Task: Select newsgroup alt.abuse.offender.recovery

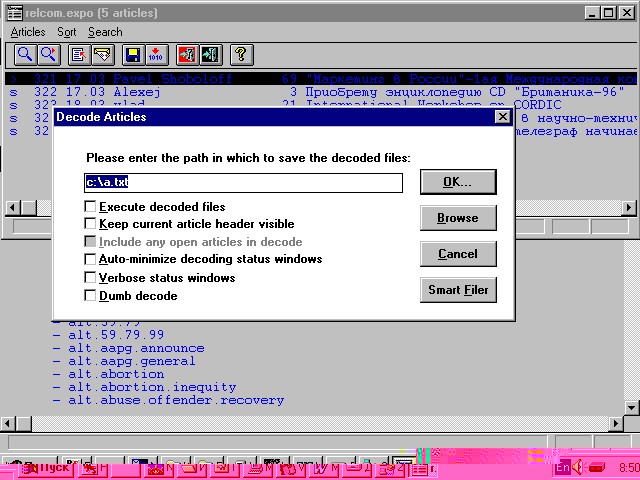Action: click(176, 400)
